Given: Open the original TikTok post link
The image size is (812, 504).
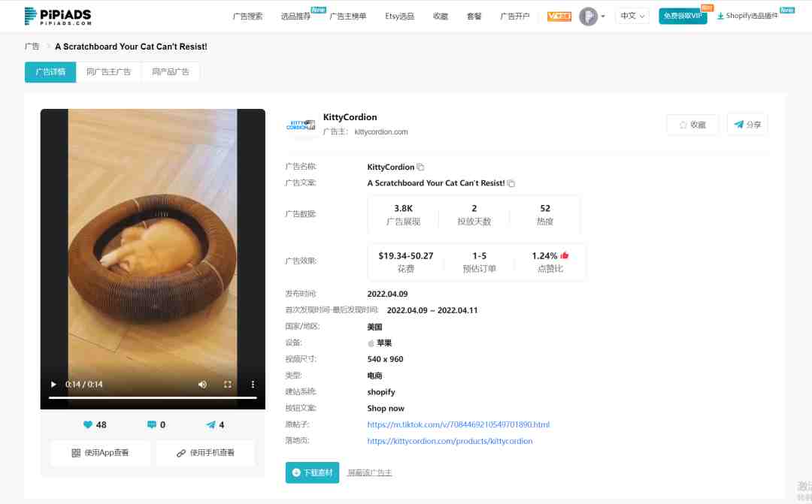Looking at the screenshot, I should [459, 424].
